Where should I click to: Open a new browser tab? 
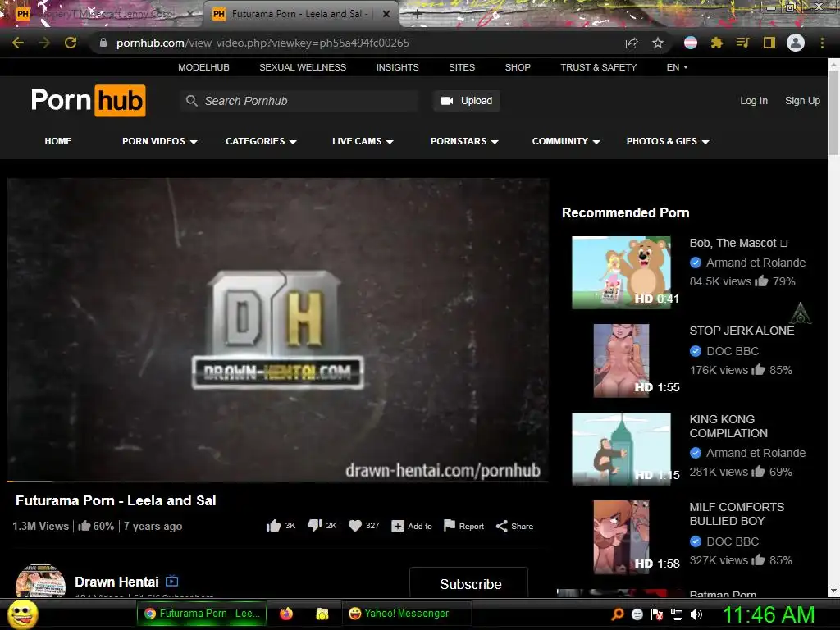pos(417,15)
